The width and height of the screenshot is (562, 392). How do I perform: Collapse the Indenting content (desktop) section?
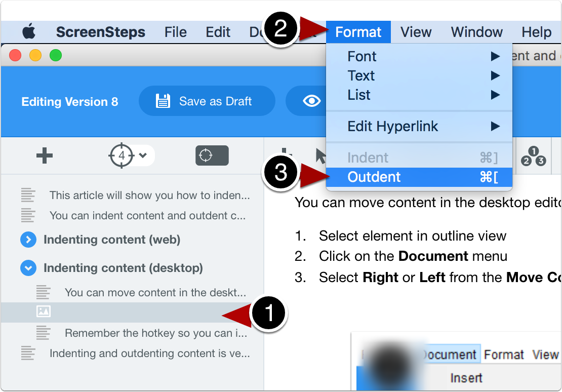[x=28, y=268]
